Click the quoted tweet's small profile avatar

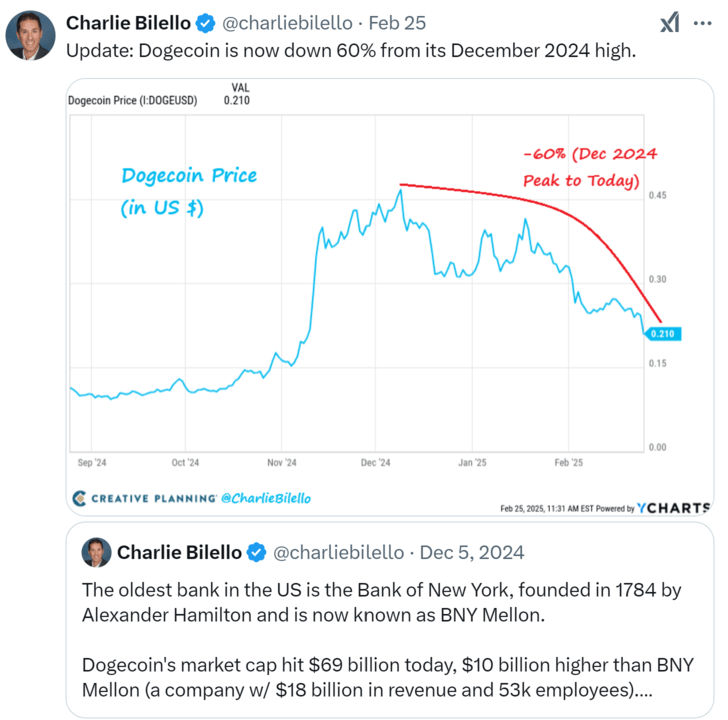coord(96,552)
